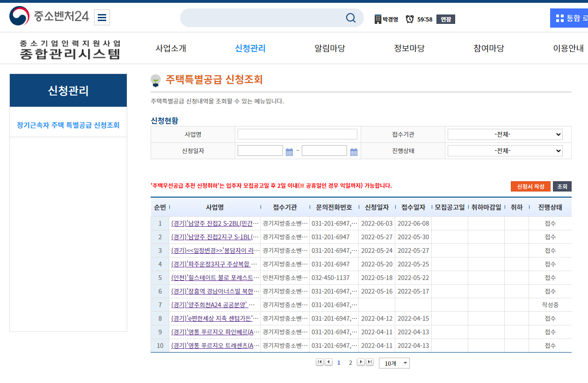The image size is (588, 383).
Task: Open the 10개 rows-per-page dropdown
Action: tap(394, 363)
